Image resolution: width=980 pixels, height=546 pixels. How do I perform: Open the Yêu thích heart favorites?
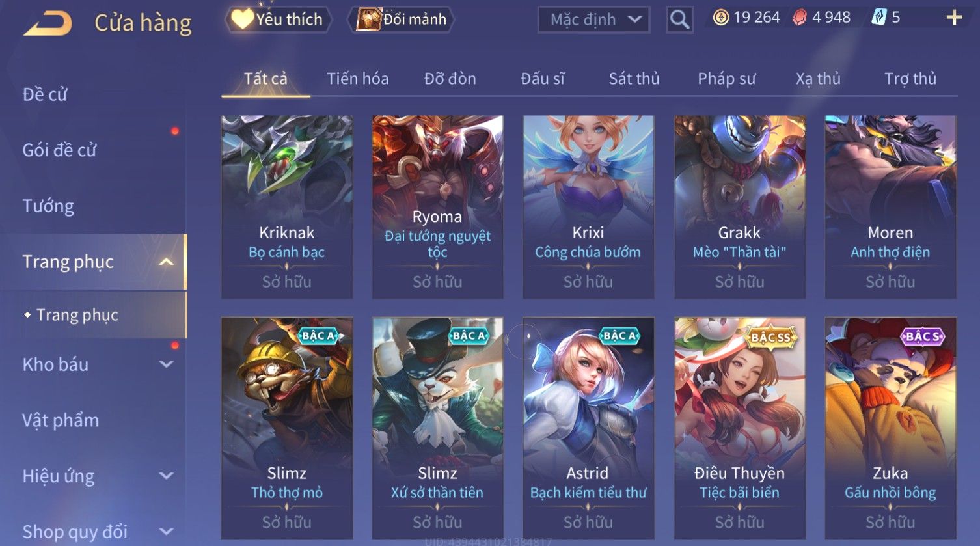pyautogui.click(x=278, y=20)
